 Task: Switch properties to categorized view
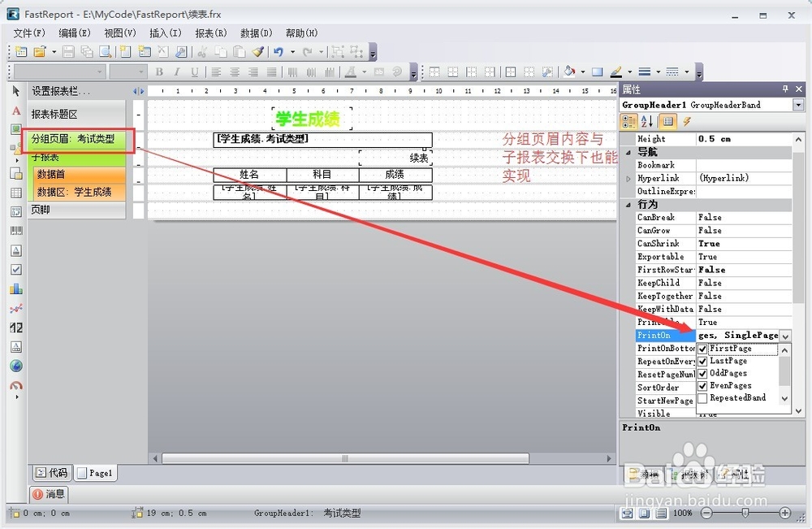pyautogui.click(x=628, y=121)
